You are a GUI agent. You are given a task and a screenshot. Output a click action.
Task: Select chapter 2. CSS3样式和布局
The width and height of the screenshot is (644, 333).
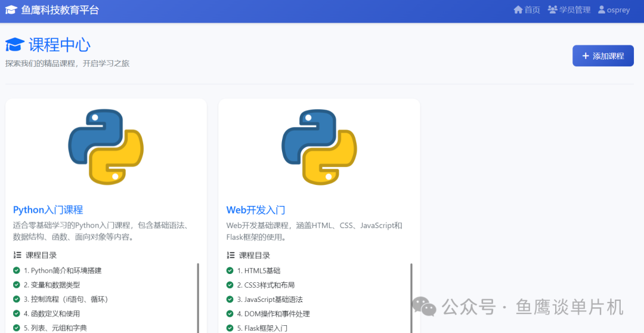click(x=266, y=285)
